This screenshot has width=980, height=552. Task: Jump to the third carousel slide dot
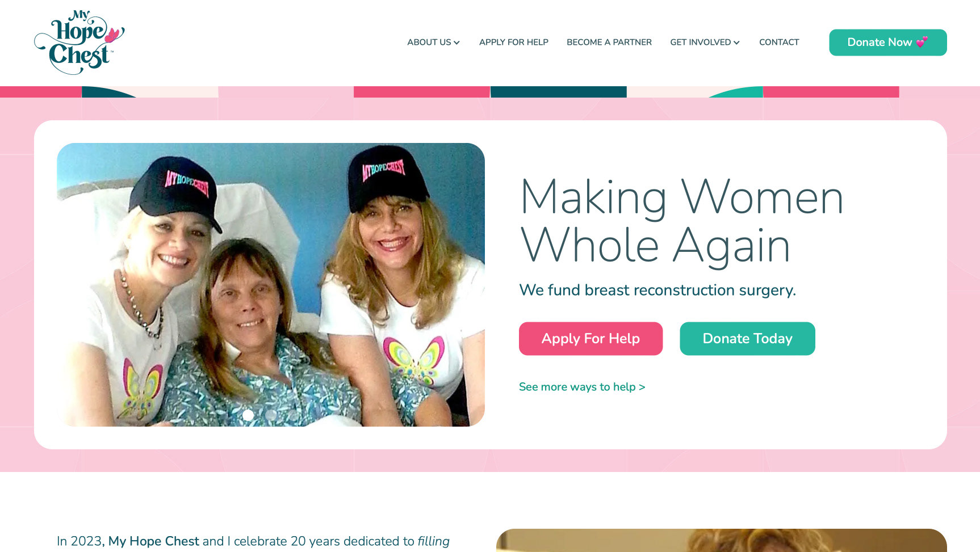point(294,415)
